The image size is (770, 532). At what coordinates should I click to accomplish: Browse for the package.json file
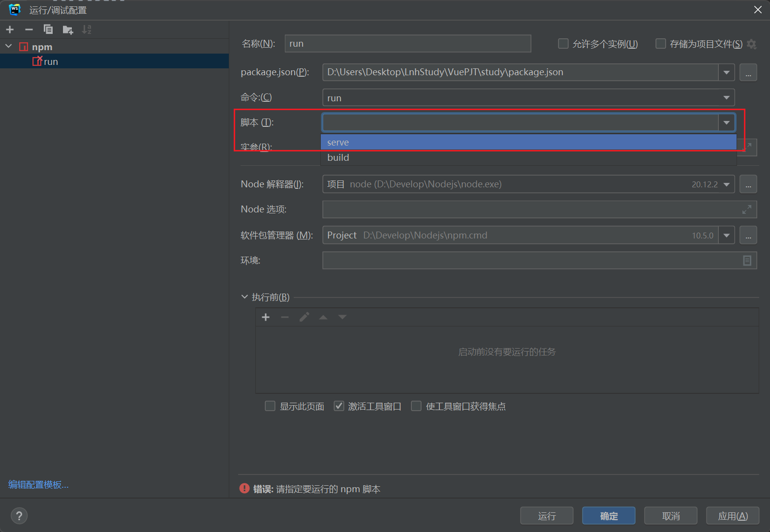(x=748, y=72)
